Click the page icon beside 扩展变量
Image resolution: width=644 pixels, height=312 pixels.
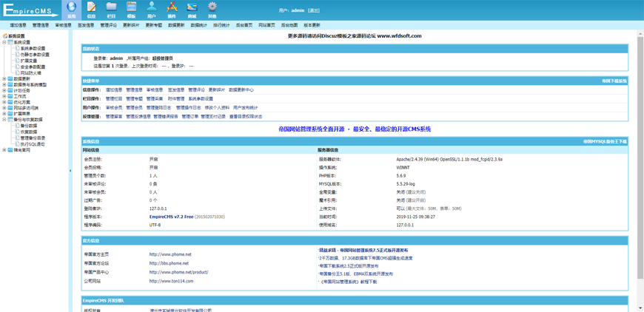pos(17,61)
